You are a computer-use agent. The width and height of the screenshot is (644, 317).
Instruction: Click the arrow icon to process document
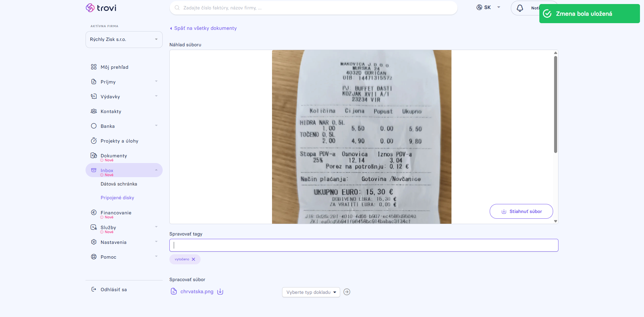pyautogui.click(x=347, y=292)
